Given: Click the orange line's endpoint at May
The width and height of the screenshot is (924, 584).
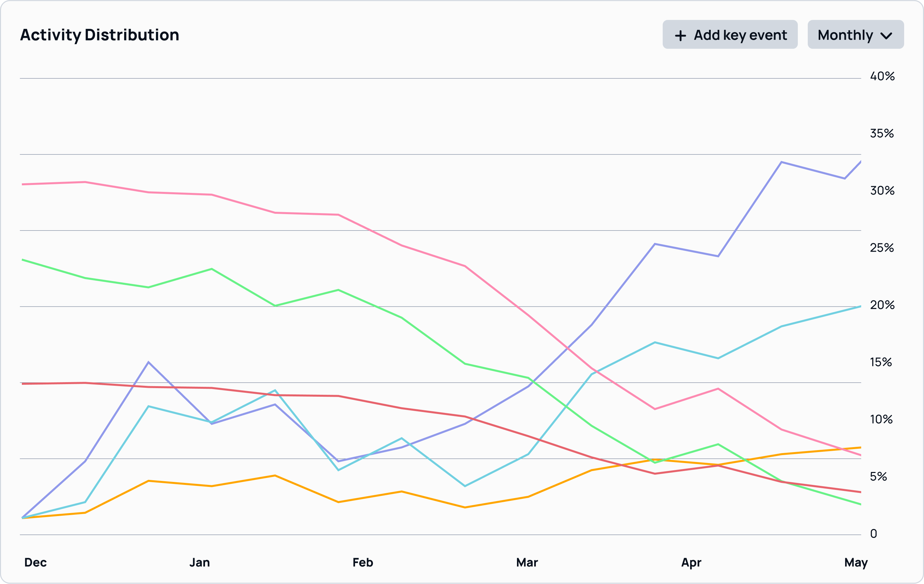Looking at the screenshot, I should (860, 448).
